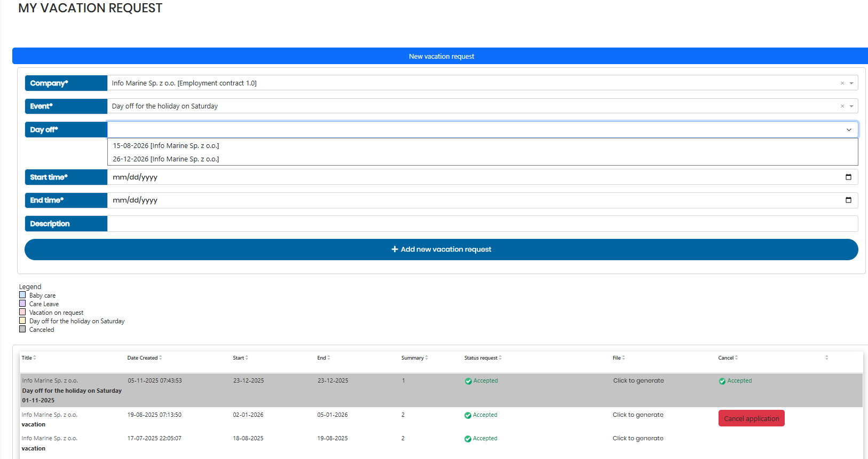
Task: Click into the Description text field
Action: click(x=482, y=224)
